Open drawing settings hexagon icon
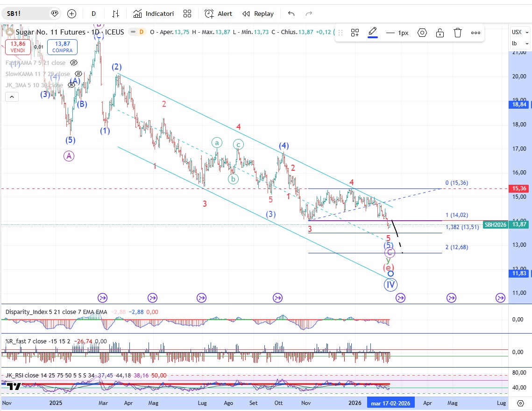This screenshot has width=532, height=411. point(422,33)
